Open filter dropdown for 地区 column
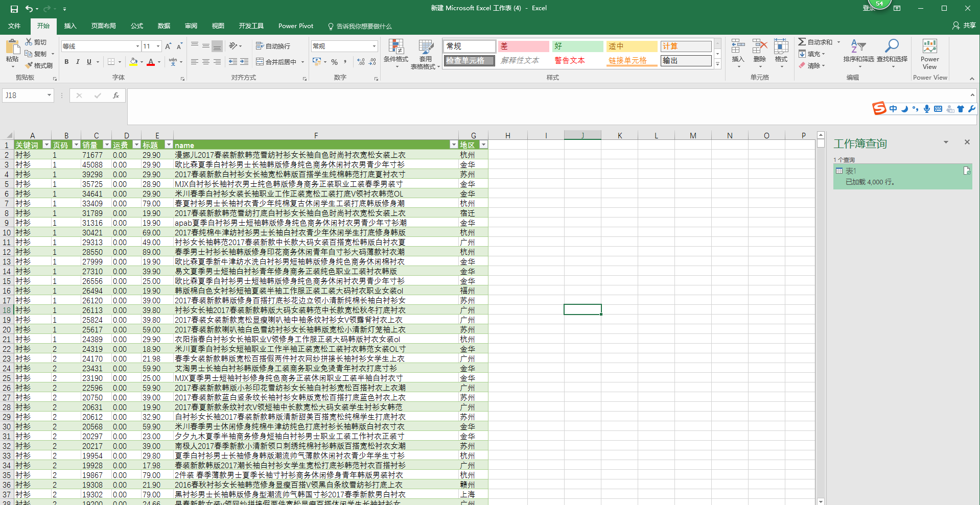Screen dimensions: 980x505 483,145
